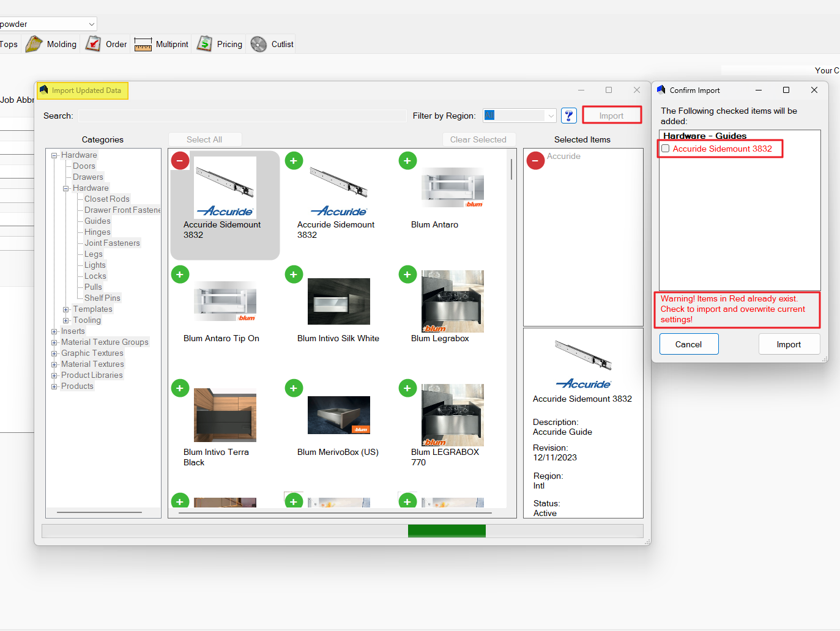Close the Confirm Import dialog
Image resolution: width=840 pixels, height=631 pixels.
click(814, 90)
